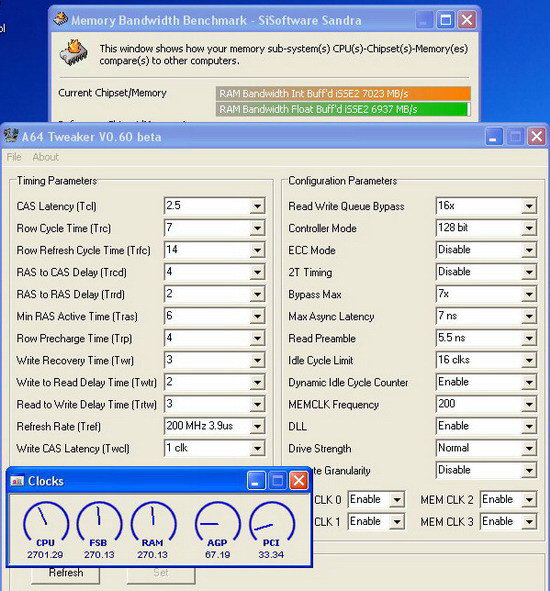550x591 pixels.
Task: Close the Sandra Memory Bandwidth Benchmark window
Action: [467, 20]
